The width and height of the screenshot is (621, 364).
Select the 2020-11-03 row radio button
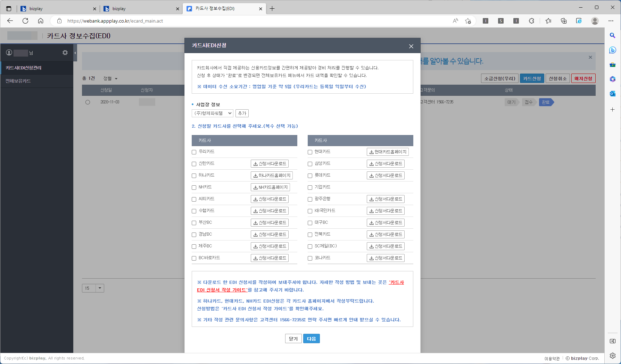click(x=88, y=102)
